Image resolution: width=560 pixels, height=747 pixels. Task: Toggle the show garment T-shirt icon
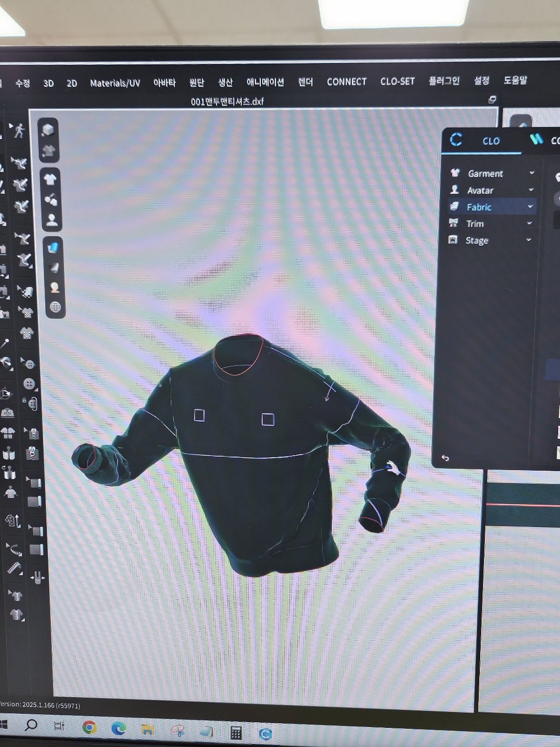[x=50, y=179]
